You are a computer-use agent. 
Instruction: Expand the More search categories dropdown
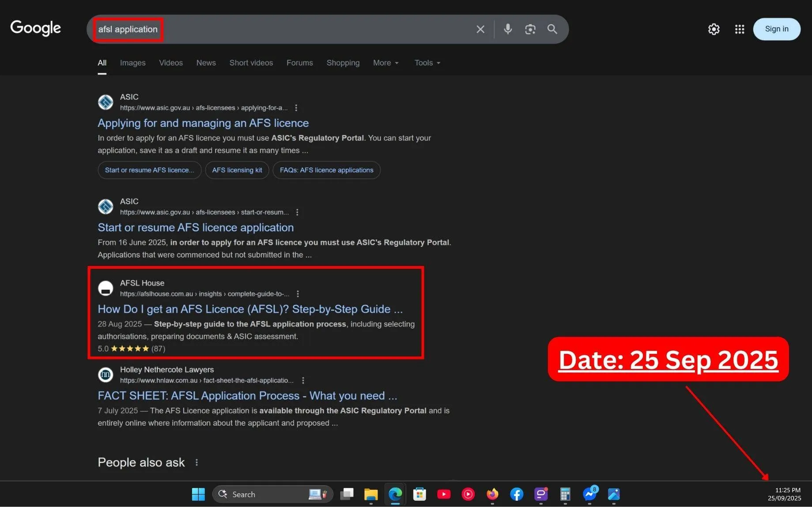(385, 63)
